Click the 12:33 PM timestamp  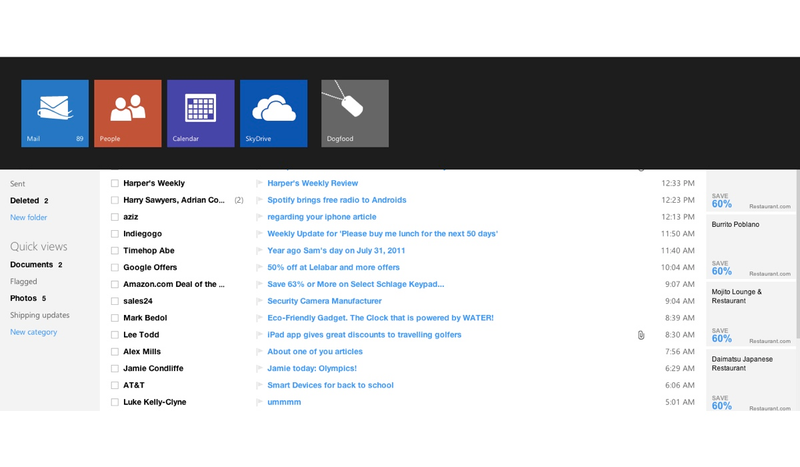678,183
